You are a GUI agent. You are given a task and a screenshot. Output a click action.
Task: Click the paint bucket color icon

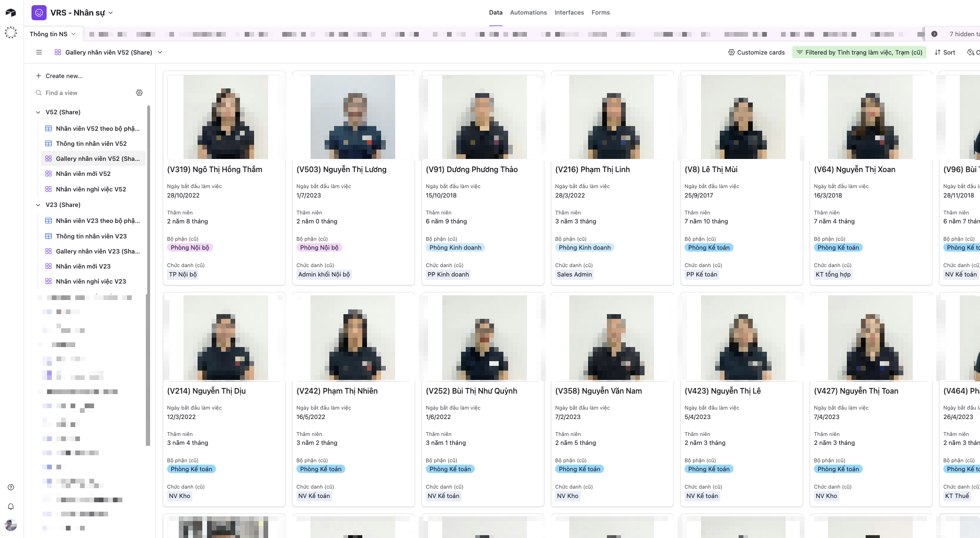pos(971,52)
